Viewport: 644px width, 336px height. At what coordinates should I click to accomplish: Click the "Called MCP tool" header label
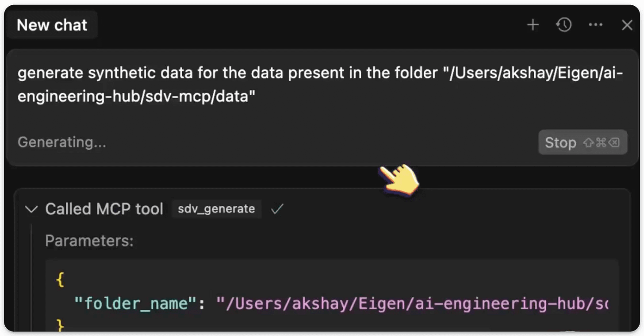(x=104, y=209)
